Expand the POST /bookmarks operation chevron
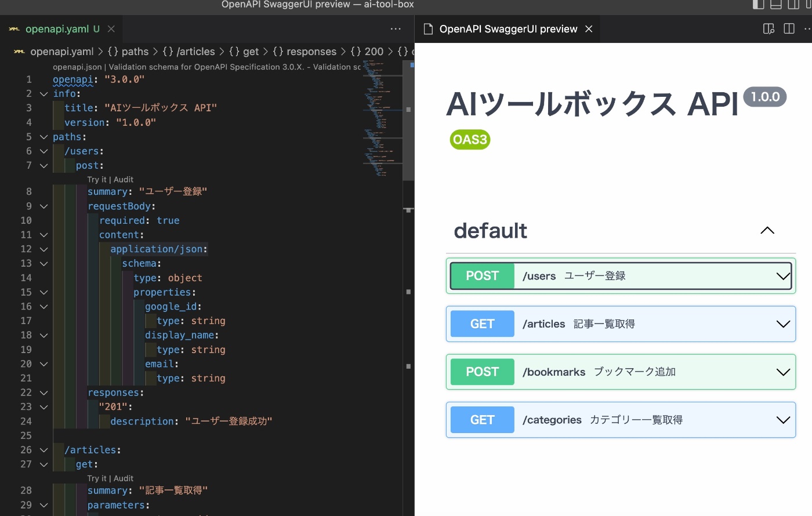The height and width of the screenshot is (516, 812). click(x=783, y=372)
